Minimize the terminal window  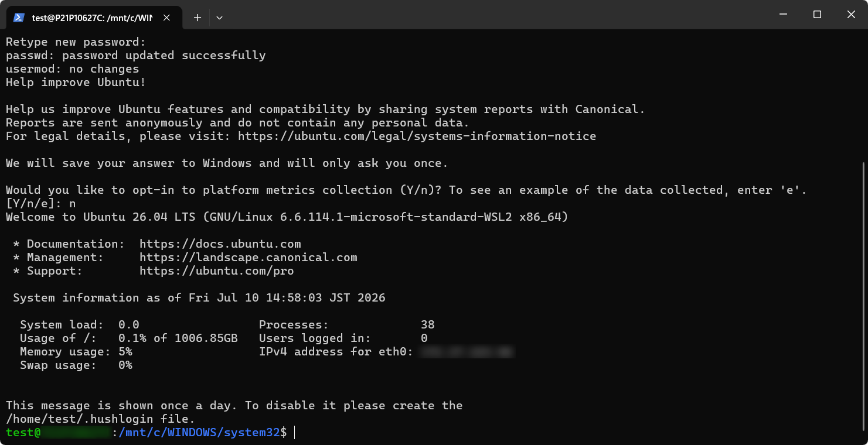point(783,15)
